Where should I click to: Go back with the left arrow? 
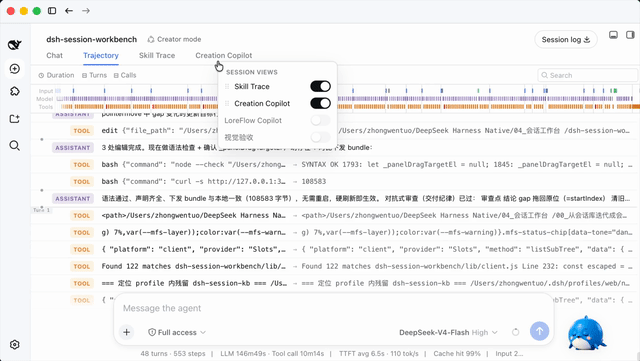pos(69,11)
